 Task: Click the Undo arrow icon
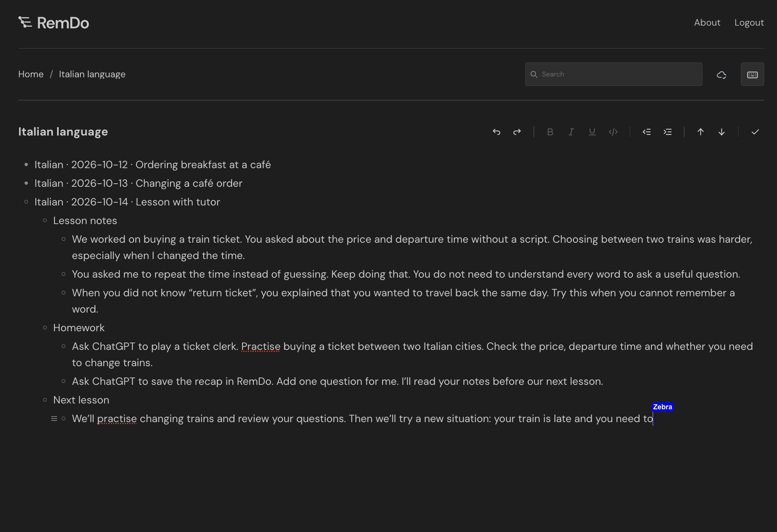496,132
